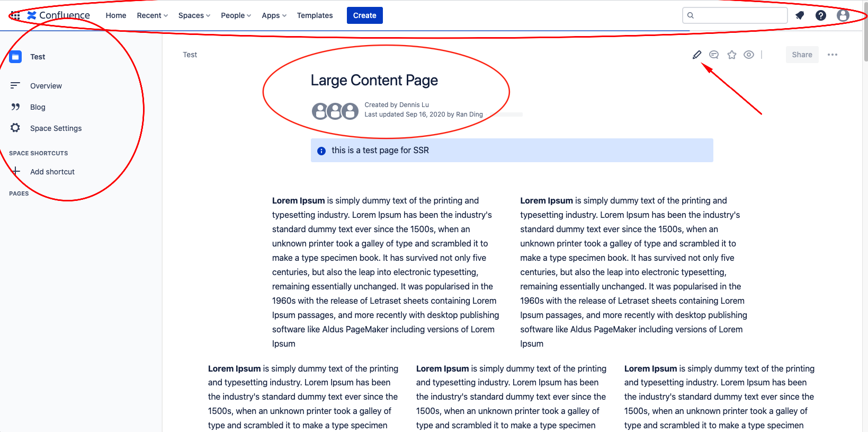Open inline comments icon
The image size is (868, 432).
point(714,55)
